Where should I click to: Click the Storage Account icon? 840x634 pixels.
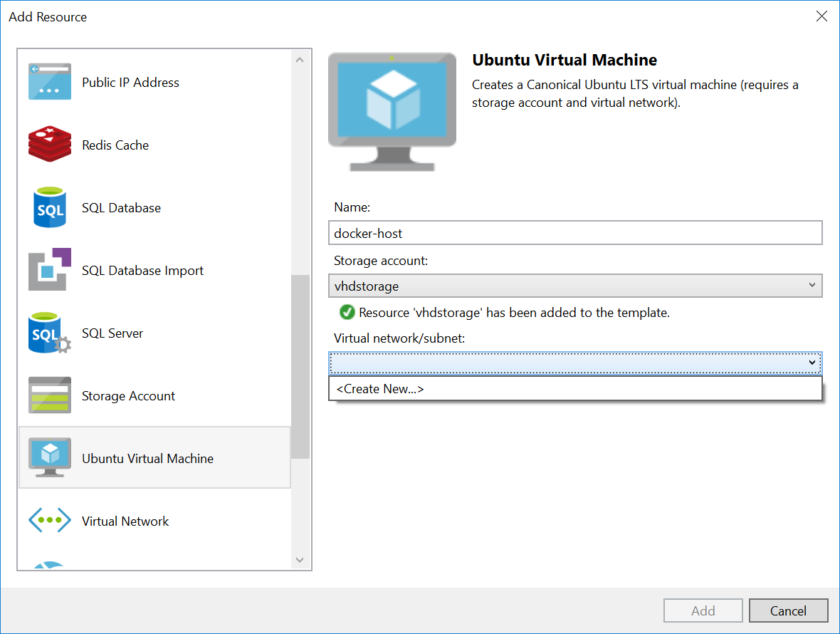point(49,395)
